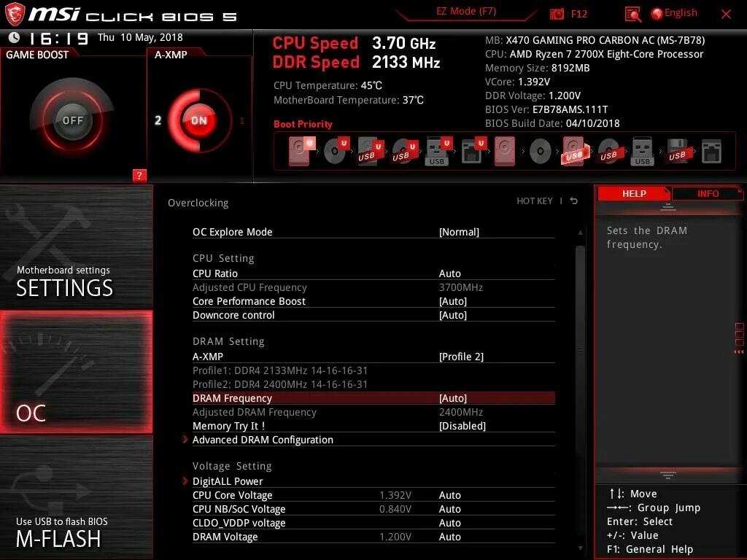Change CLDO_VDDP voltage Auto value
This screenshot has width=747, height=560.
[x=449, y=523]
